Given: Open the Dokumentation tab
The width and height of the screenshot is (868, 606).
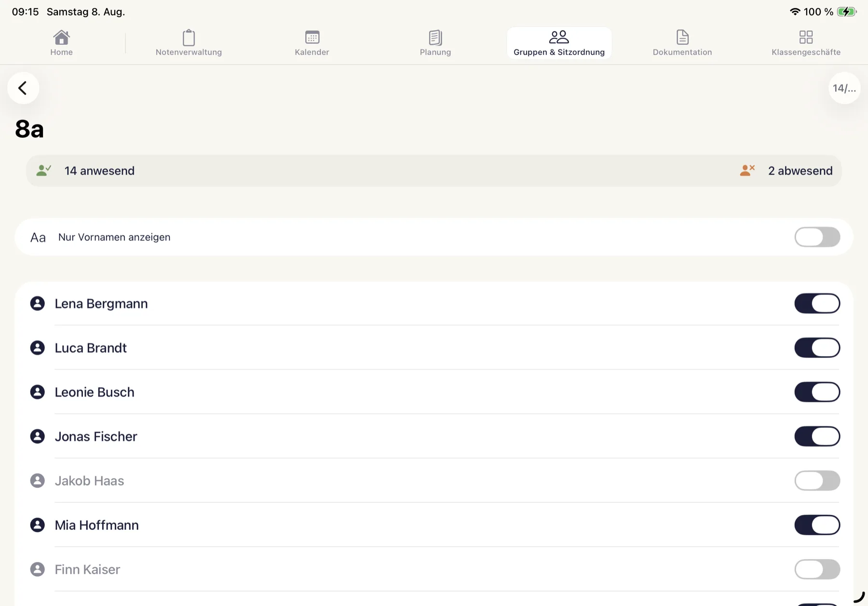Looking at the screenshot, I should 682,43.
